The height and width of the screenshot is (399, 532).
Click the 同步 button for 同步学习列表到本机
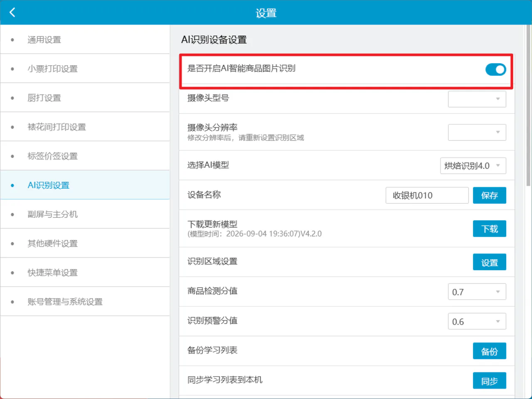(x=489, y=381)
